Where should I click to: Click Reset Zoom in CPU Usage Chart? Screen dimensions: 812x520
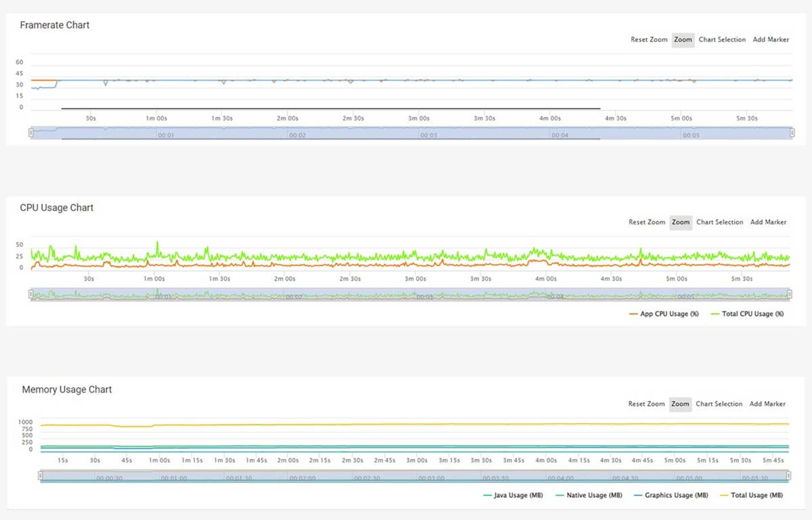[647, 222]
